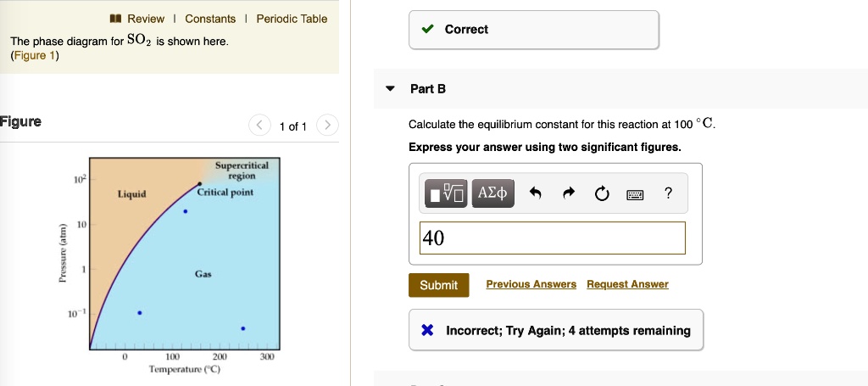Viewport: 868px width, 386px height.
Task: Click the Review book icon
Action: point(116,19)
